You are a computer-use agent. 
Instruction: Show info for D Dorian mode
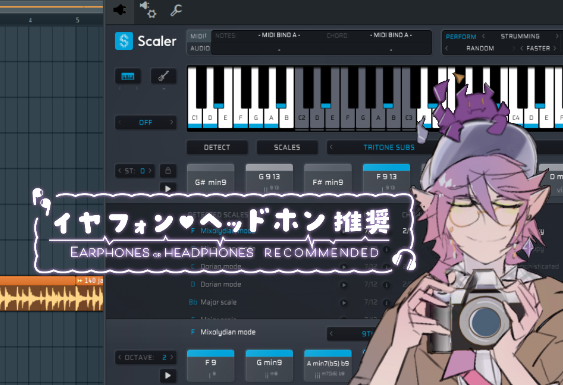387,285
